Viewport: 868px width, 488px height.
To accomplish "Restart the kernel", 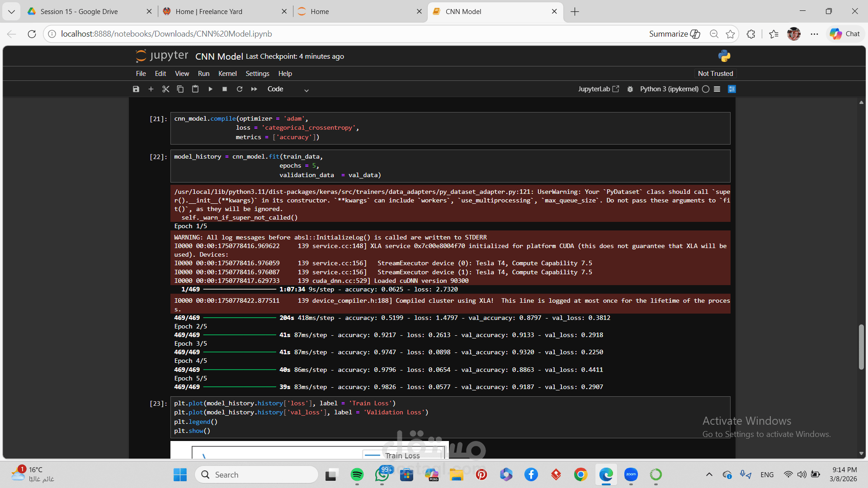I will pyautogui.click(x=240, y=89).
